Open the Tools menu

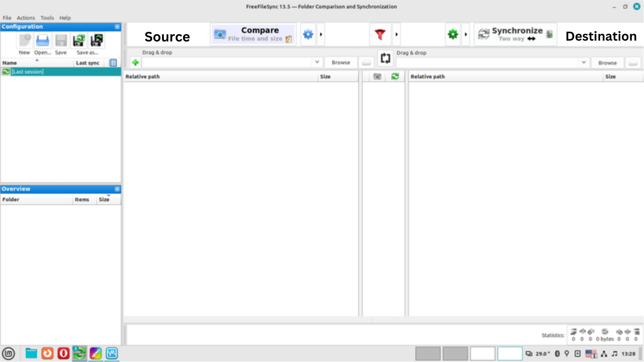pos(47,18)
